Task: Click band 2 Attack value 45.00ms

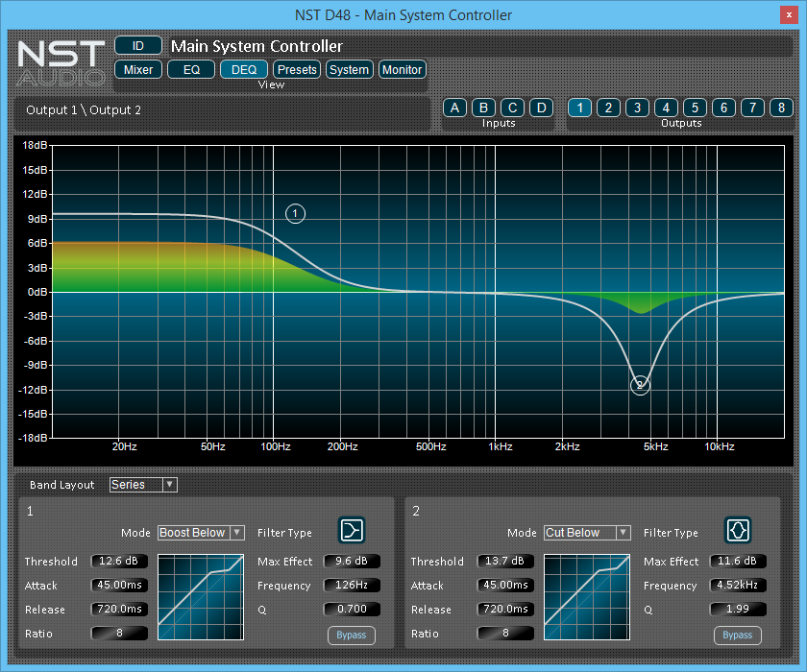Action: click(505, 585)
